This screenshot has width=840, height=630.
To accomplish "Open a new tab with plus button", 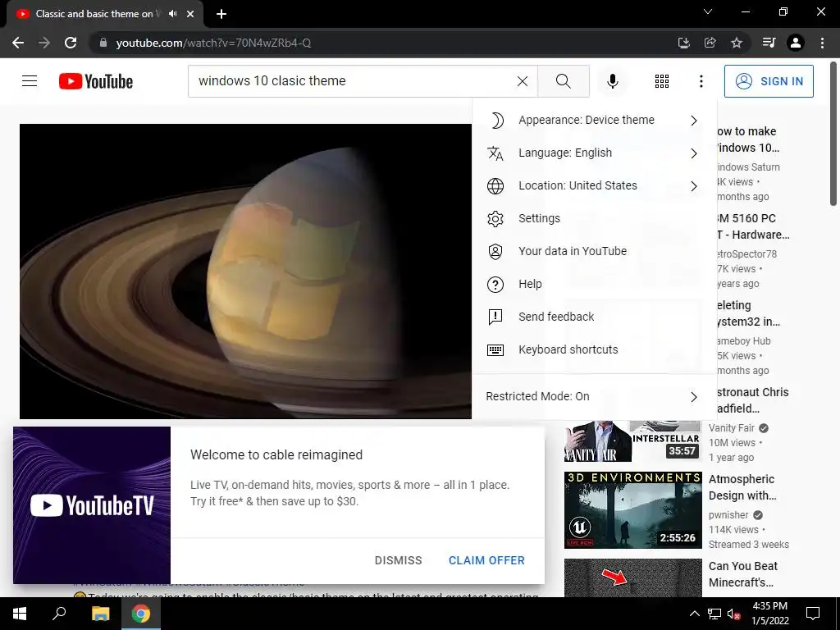I will (221, 14).
